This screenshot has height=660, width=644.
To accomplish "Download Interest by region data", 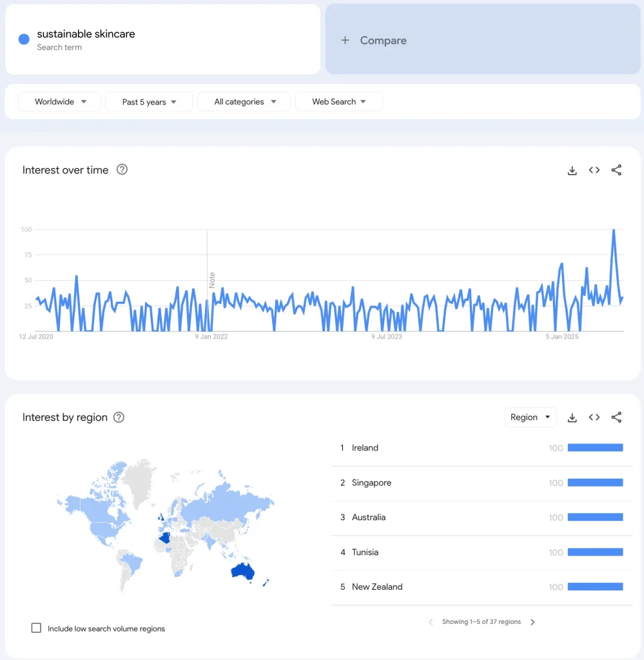I will pos(572,418).
